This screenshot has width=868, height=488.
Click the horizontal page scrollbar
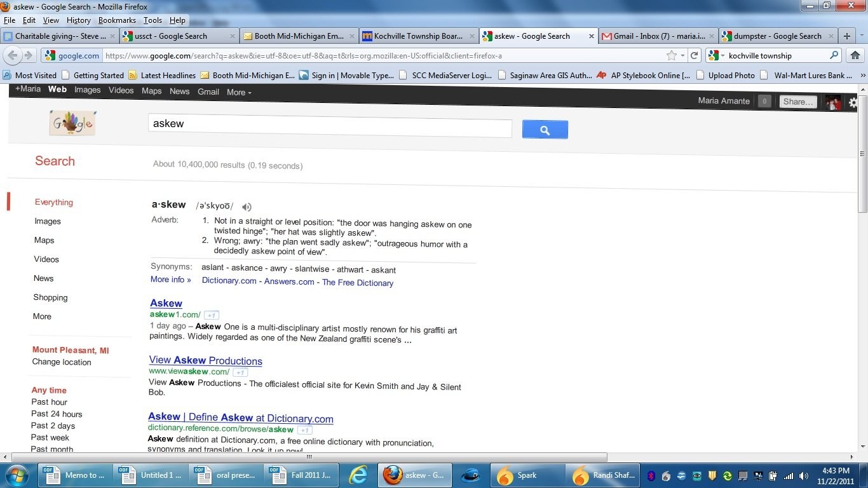click(x=309, y=457)
